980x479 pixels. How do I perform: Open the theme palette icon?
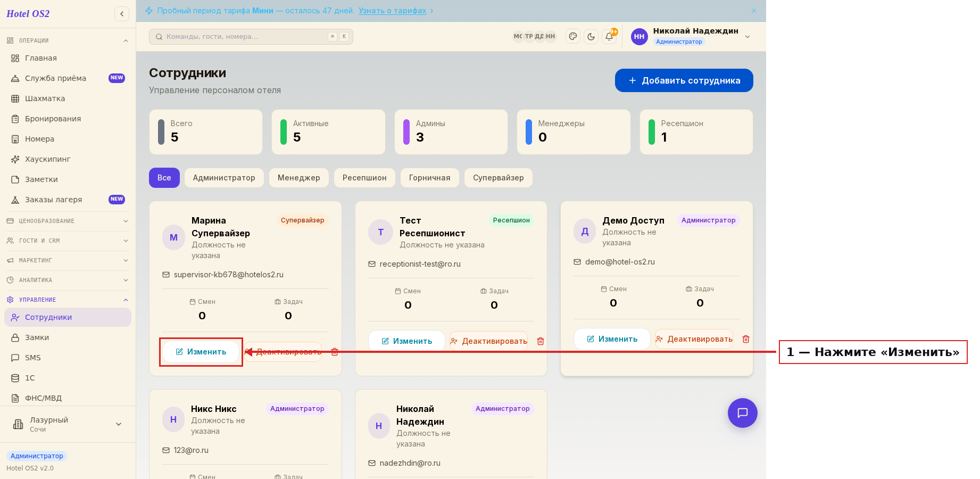pos(573,36)
